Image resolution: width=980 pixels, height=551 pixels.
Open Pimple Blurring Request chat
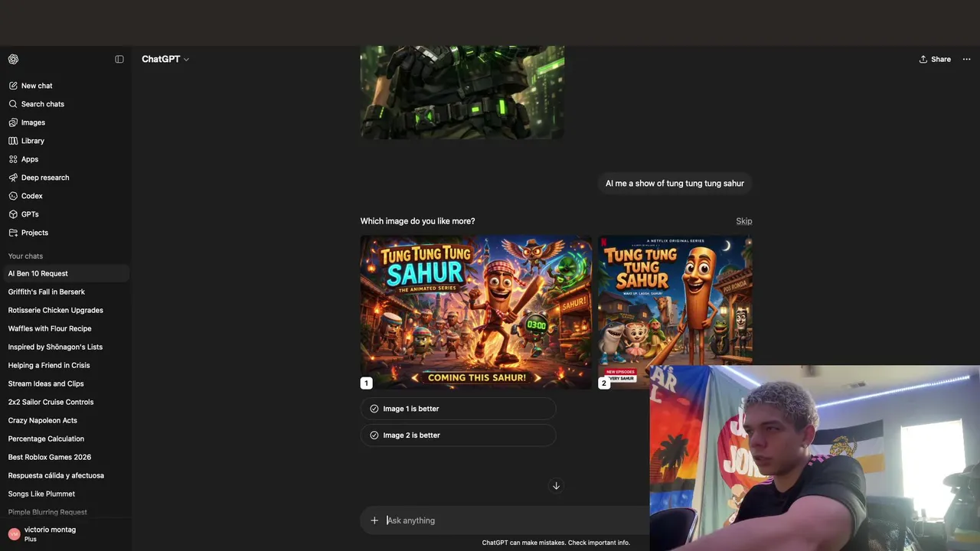point(66,512)
